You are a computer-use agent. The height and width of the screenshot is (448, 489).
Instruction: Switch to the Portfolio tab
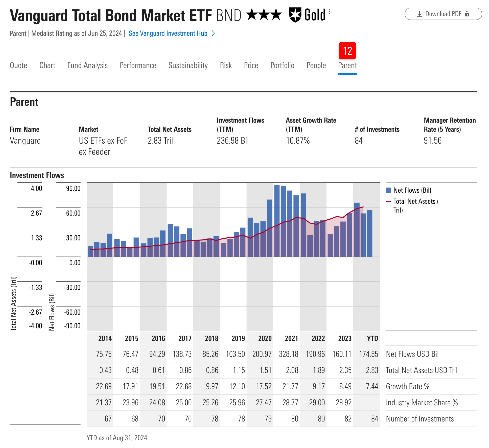click(x=282, y=65)
